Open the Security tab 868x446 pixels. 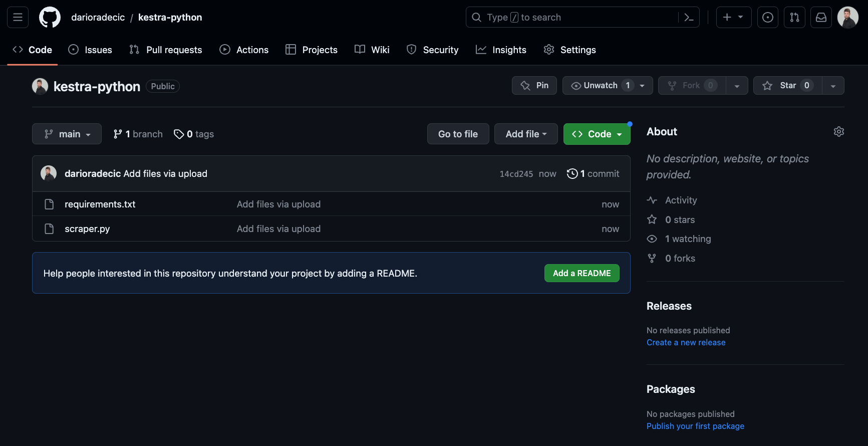coord(433,50)
